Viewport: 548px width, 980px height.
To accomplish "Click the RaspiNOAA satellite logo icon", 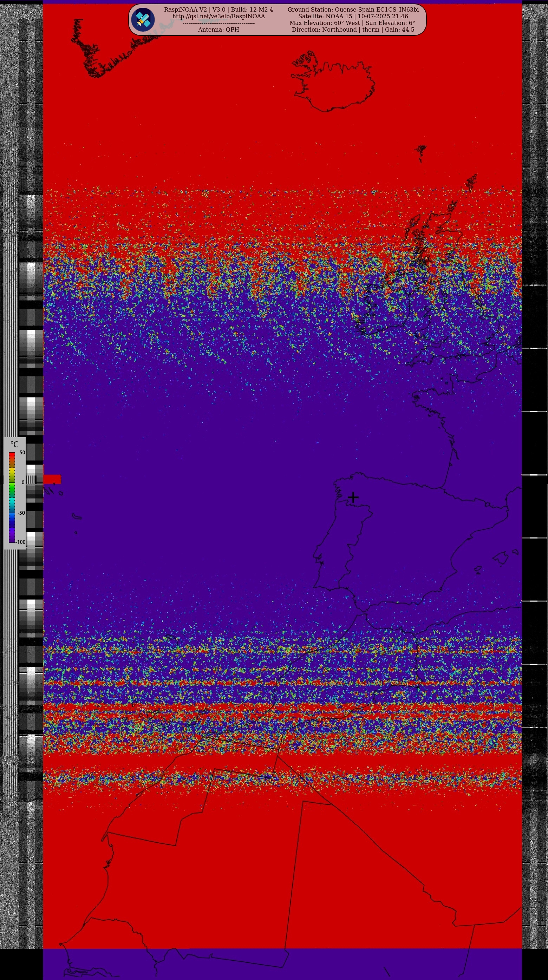I will [x=143, y=20].
